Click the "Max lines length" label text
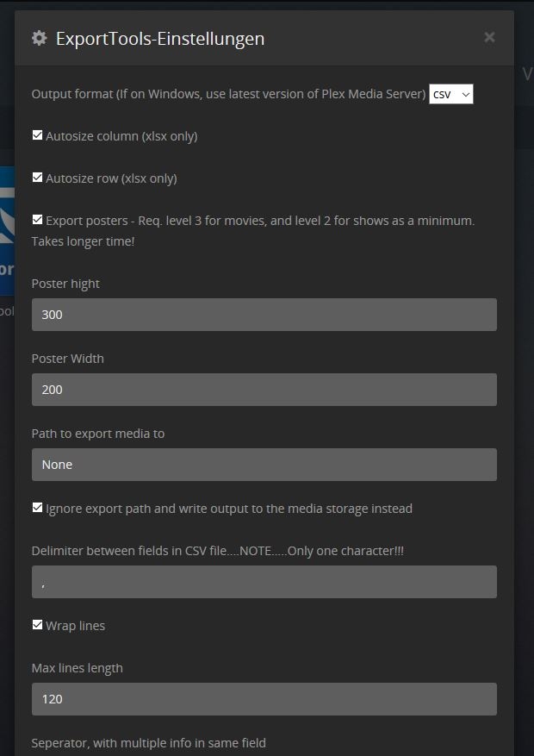534x756 pixels. [77, 668]
